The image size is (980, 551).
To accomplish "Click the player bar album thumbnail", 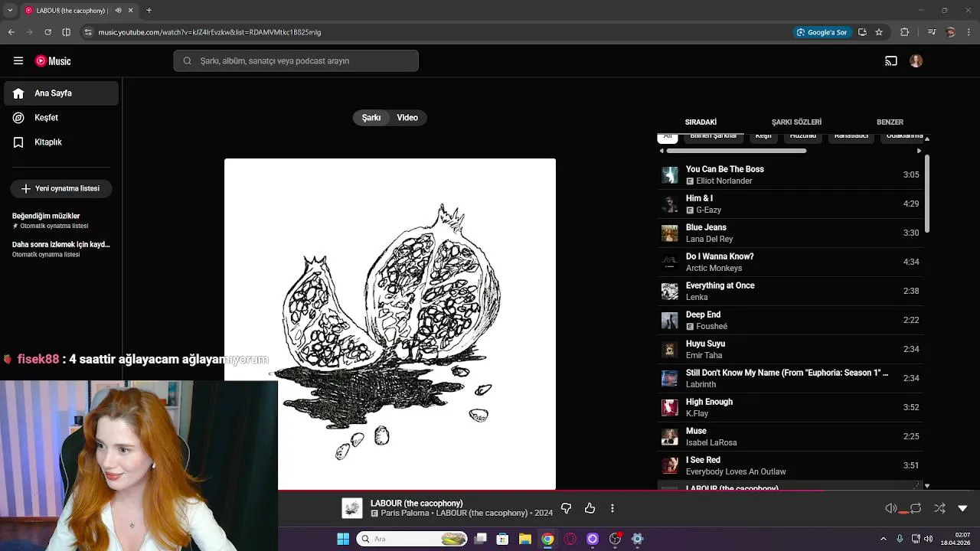I will [352, 508].
